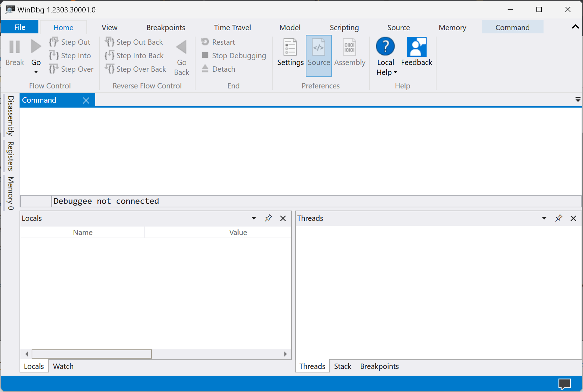Click the Break pause icon
This screenshot has width=583, height=392.
[15, 47]
